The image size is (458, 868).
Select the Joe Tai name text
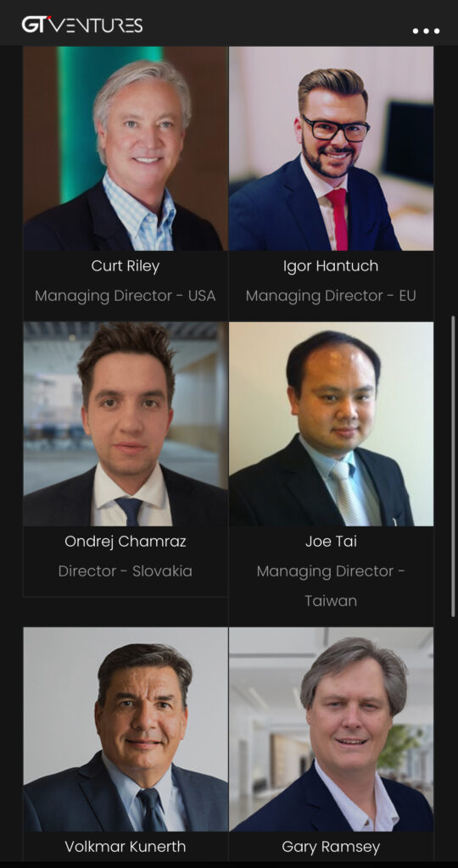(x=331, y=542)
